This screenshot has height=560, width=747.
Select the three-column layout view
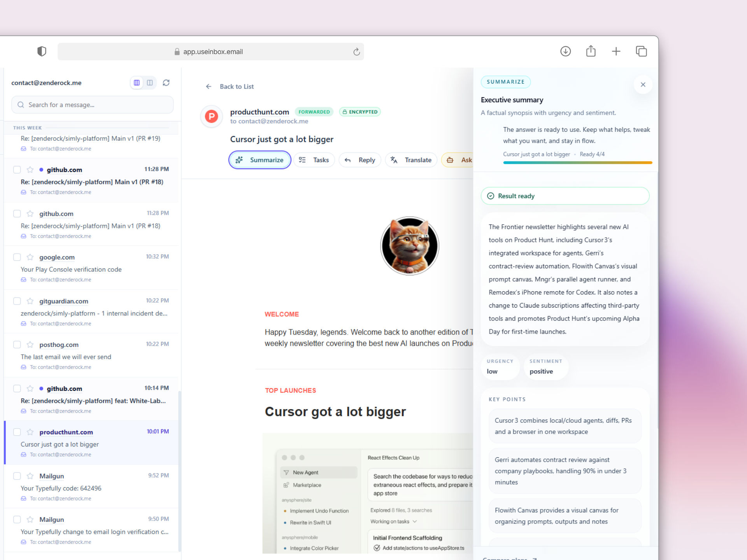point(137,82)
